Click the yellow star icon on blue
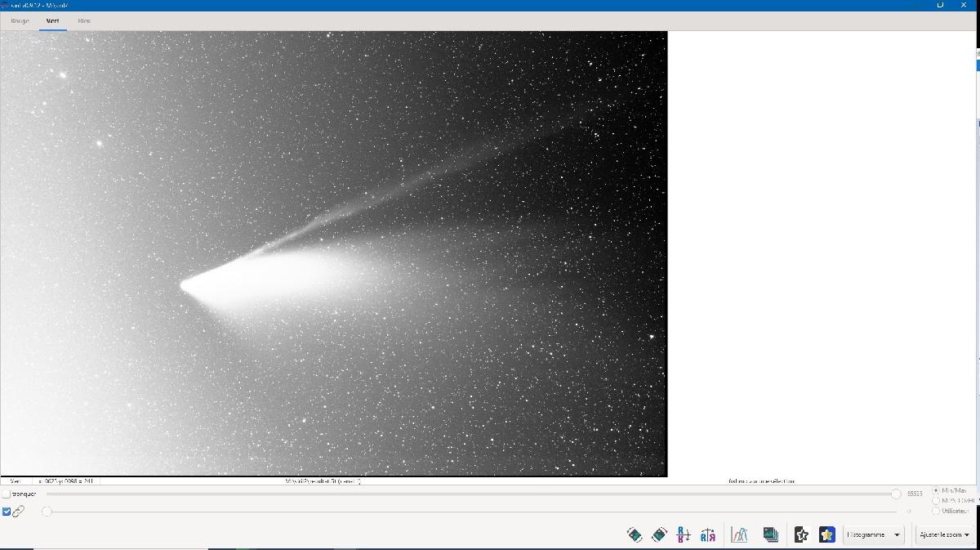Image resolution: width=980 pixels, height=550 pixels. coord(827,534)
